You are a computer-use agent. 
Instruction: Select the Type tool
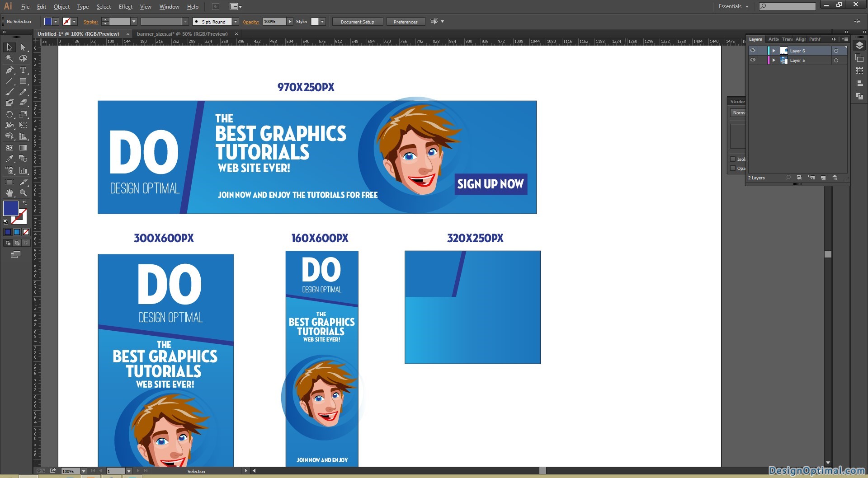[23, 70]
